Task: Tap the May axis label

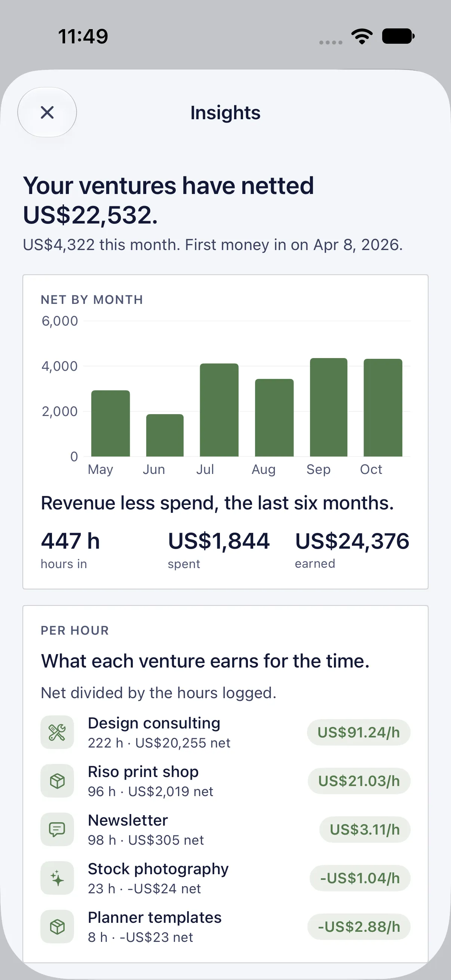Action: (x=101, y=469)
